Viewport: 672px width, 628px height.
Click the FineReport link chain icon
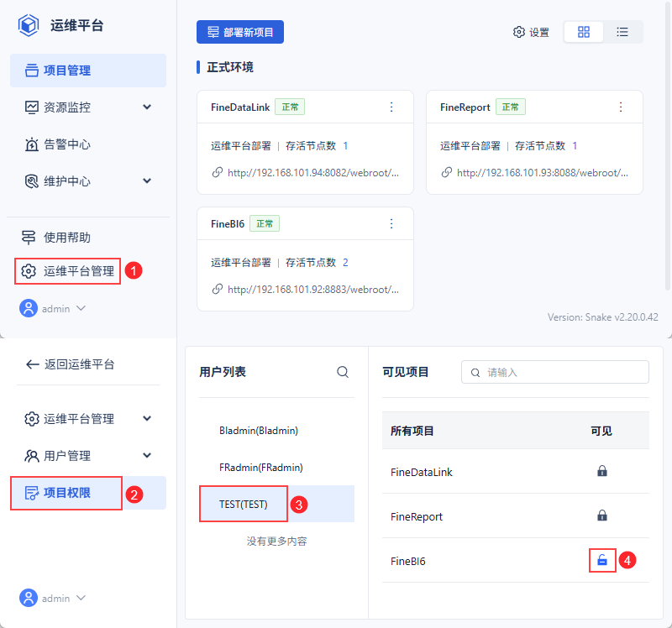(x=447, y=172)
